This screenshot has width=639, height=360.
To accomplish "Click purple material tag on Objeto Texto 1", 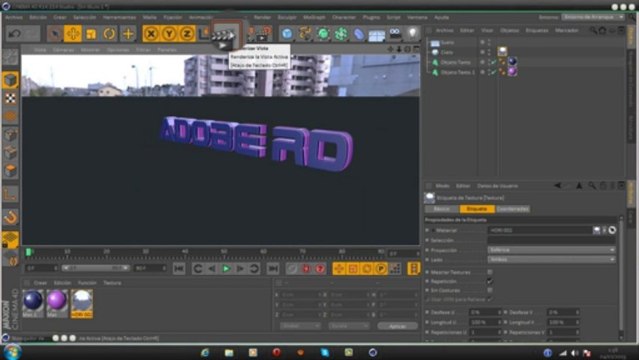I will [x=512, y=72].
